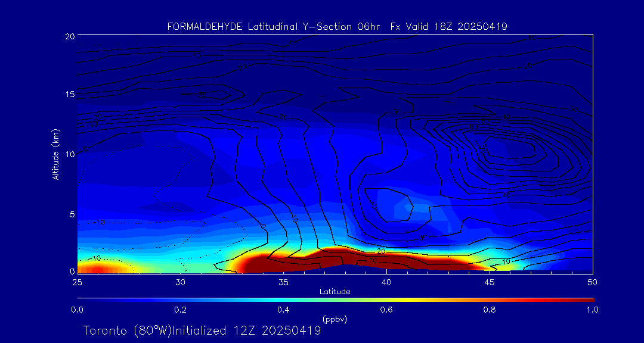Viewport: 644px width, 343px height.
Task: Click the color scale value 0.2
Action: pos(180,310)
